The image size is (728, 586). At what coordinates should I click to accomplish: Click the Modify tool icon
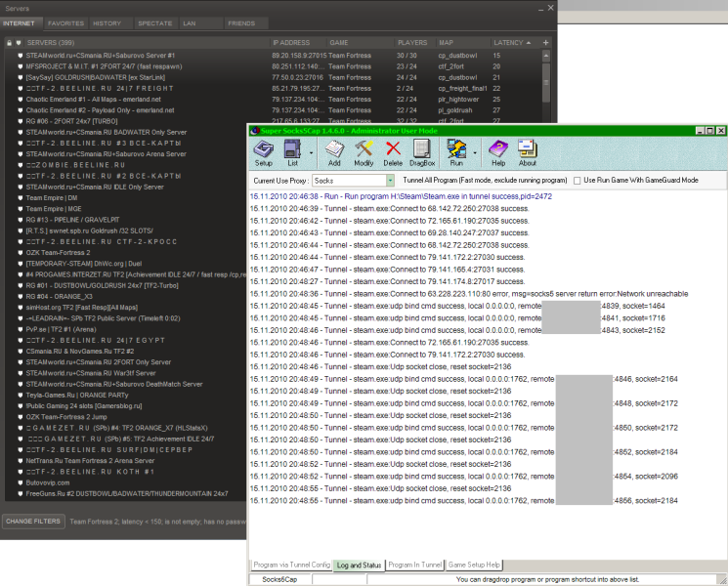tap(364, 153)
